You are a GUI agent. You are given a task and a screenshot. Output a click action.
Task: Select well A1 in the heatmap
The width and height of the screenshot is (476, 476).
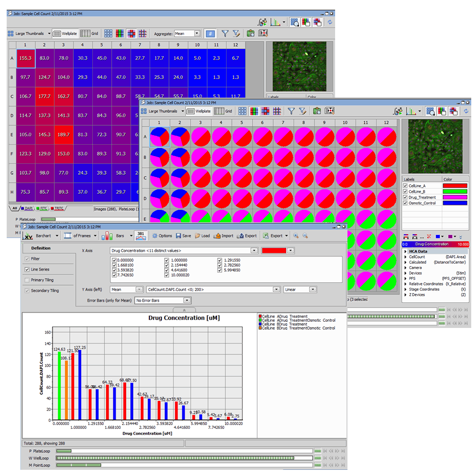click(x=25, y=58)
